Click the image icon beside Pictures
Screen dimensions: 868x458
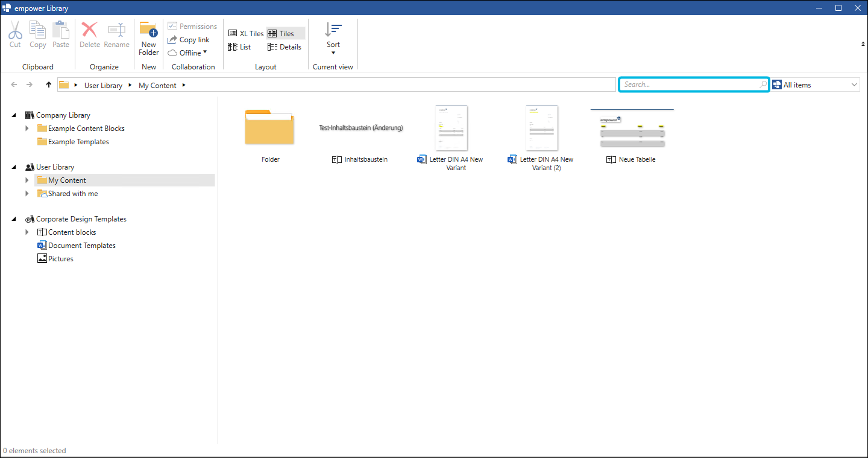pyautogui.click(x=42, y=259)
